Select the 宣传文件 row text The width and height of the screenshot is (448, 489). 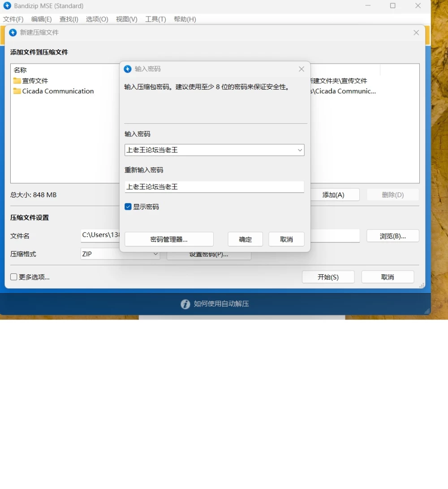click(x=35, y=81)
